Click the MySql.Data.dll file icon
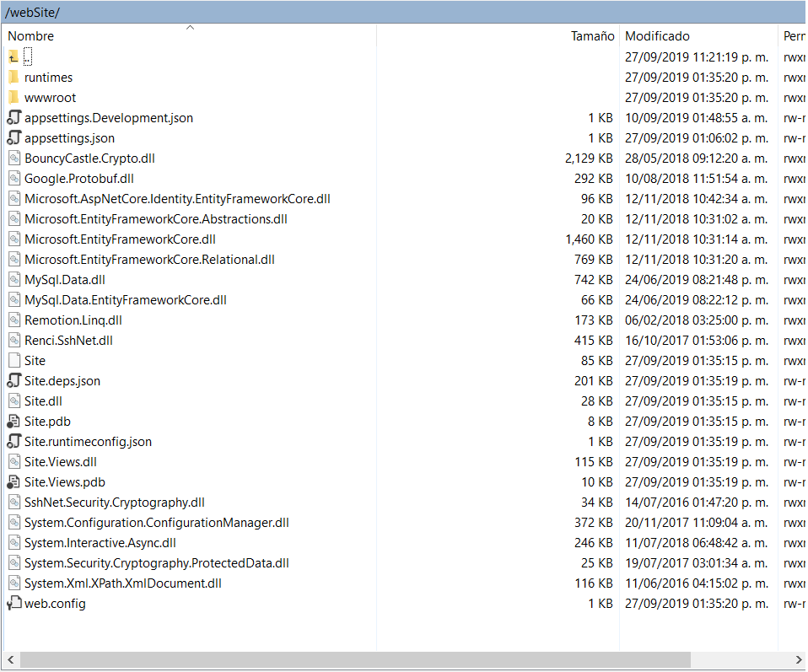The width and height of the screenshot is (808, 672). [14, 280]
